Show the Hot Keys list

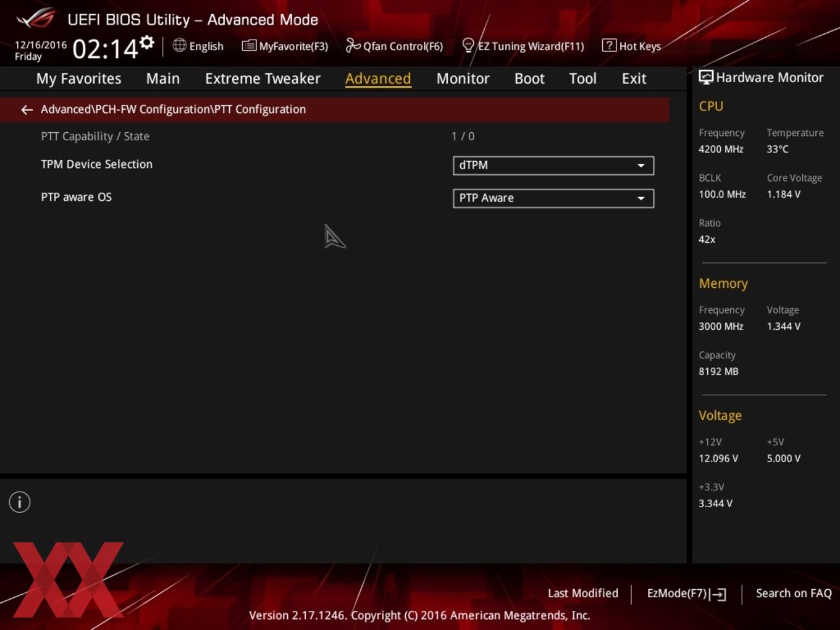tap(640, 46)
